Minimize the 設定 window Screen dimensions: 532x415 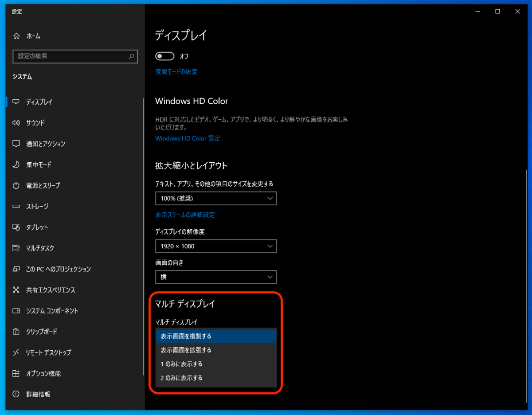[x=477, y=12]
